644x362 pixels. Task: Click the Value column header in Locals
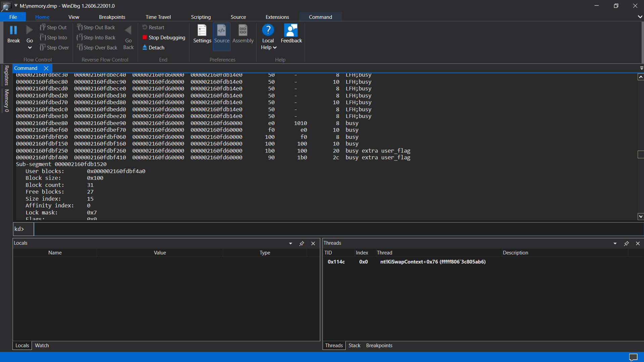point(160,253)
